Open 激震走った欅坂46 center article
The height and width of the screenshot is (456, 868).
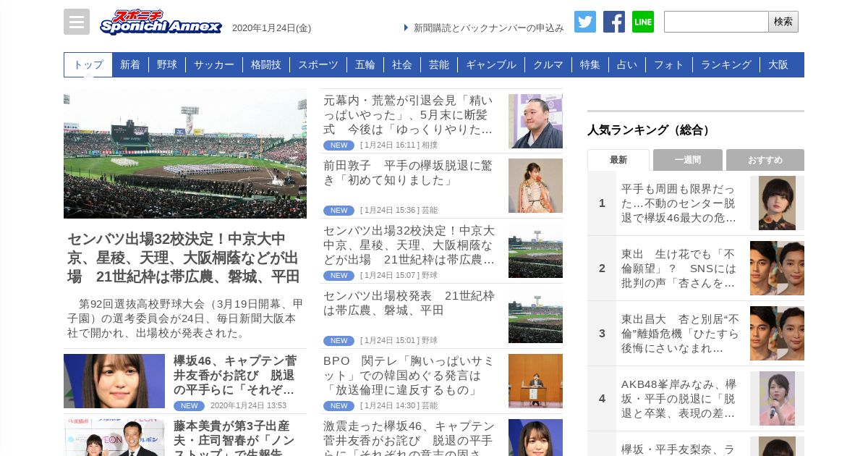[x=409, y=438]
